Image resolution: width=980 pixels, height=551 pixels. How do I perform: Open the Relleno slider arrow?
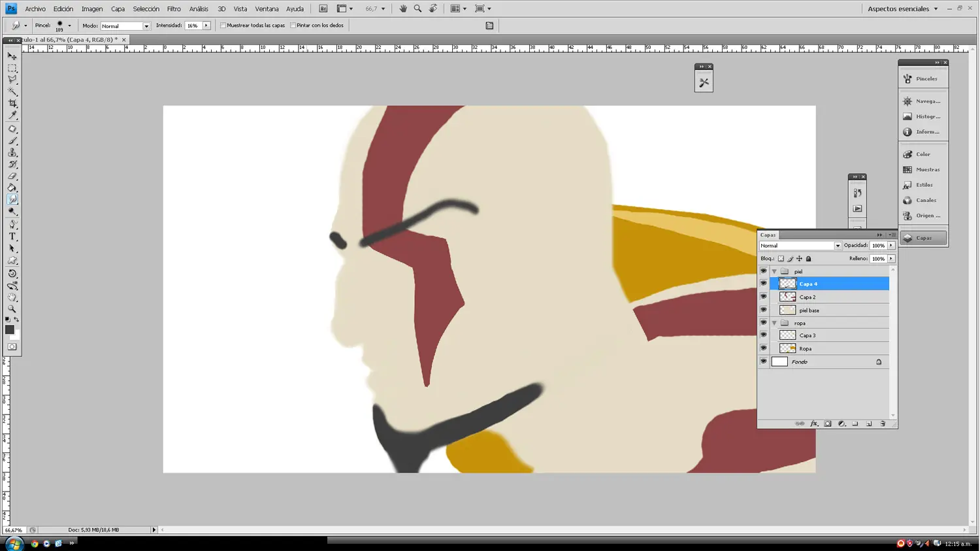pos(891,259)
